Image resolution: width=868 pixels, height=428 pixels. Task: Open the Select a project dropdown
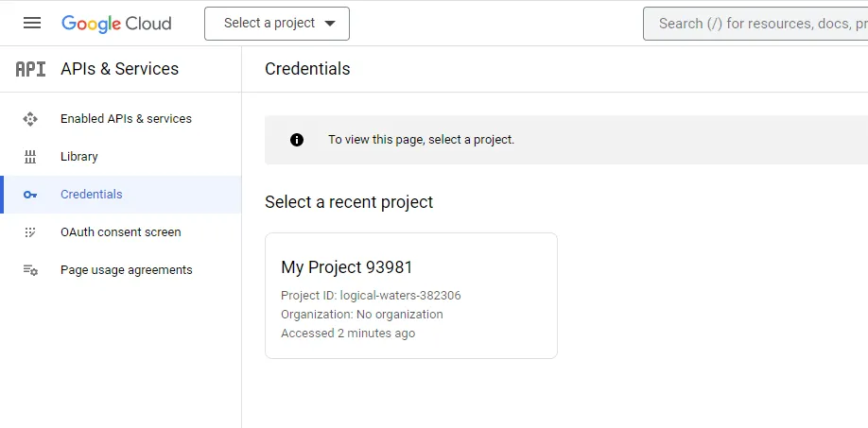[277, 24]
